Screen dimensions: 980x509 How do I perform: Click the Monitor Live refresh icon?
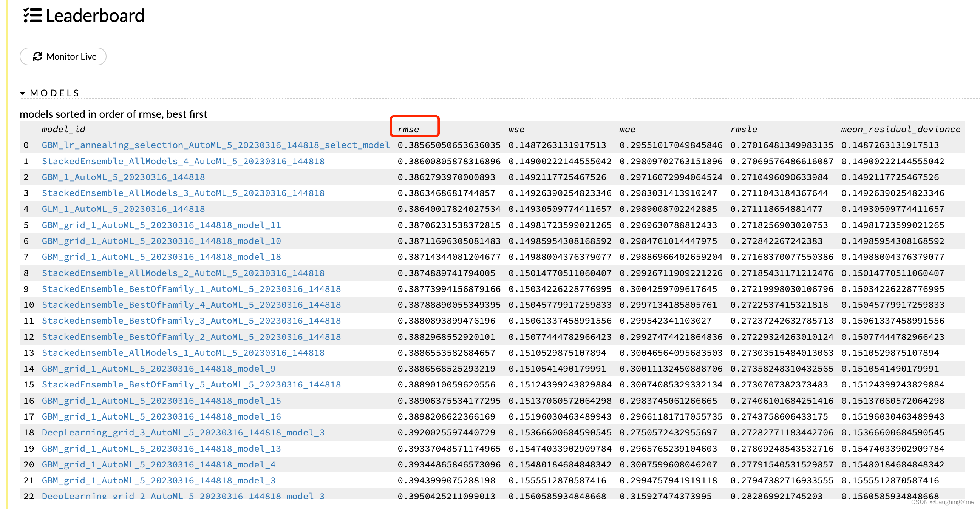[38, 56]
